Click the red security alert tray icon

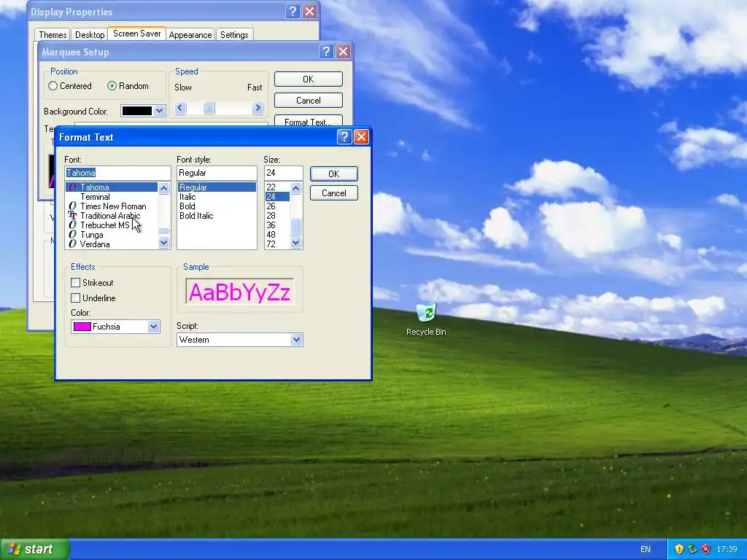705,549
